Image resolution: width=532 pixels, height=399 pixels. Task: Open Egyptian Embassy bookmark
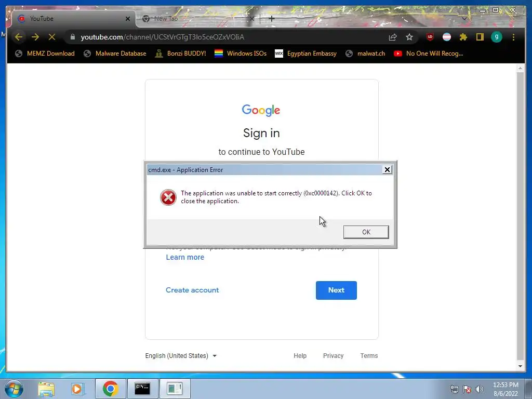[x=305, y=54]
